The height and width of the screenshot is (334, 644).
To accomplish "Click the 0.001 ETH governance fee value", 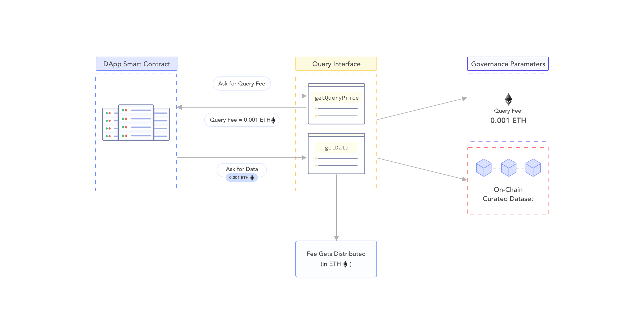I will point(508,121).
